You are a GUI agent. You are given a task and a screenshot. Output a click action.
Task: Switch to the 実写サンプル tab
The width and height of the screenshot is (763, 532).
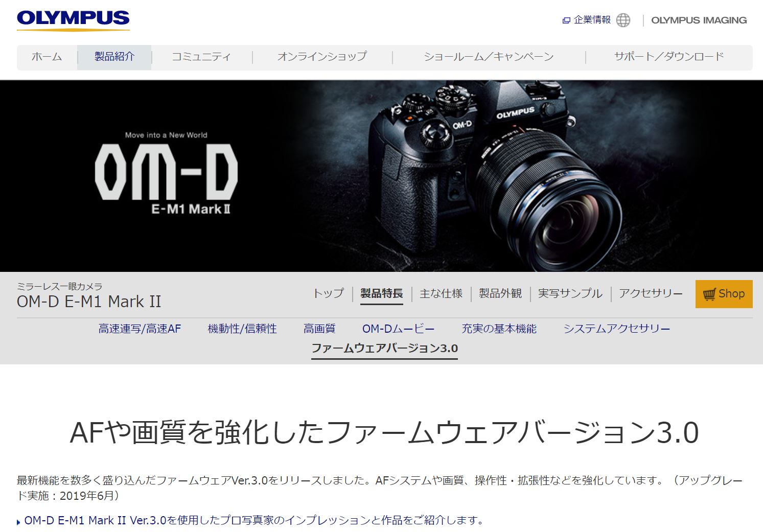570,293
